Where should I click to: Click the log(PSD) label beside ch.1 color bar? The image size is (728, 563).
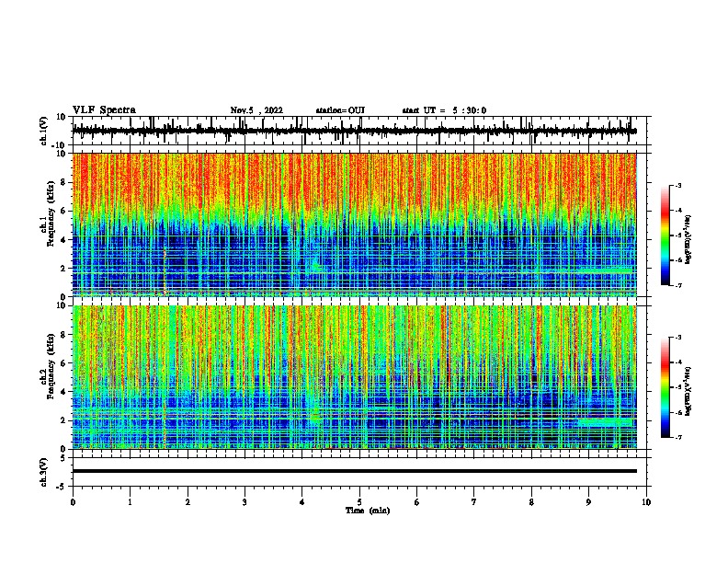[x=688, y=240]
